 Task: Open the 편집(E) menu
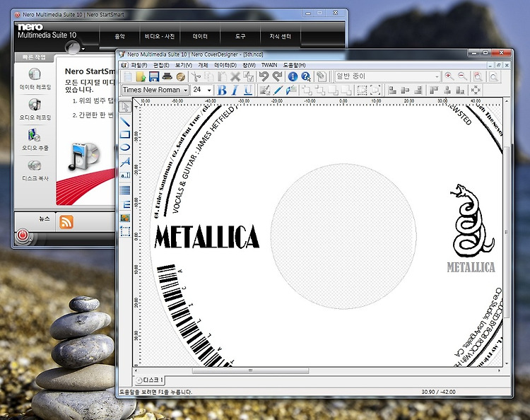click(161, 65)
